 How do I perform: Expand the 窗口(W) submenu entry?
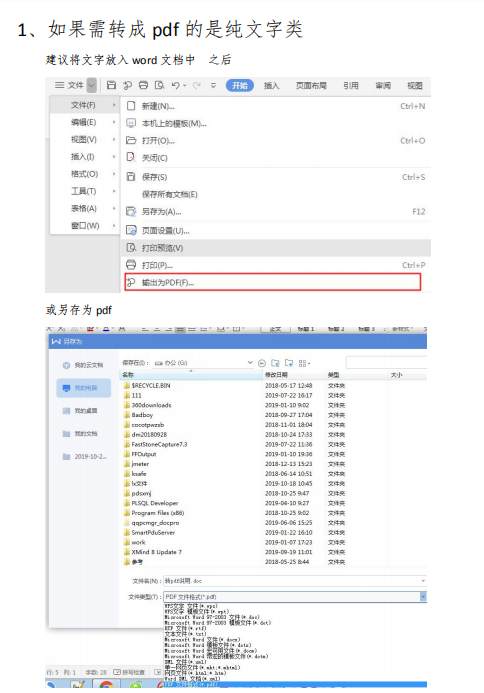84,226
